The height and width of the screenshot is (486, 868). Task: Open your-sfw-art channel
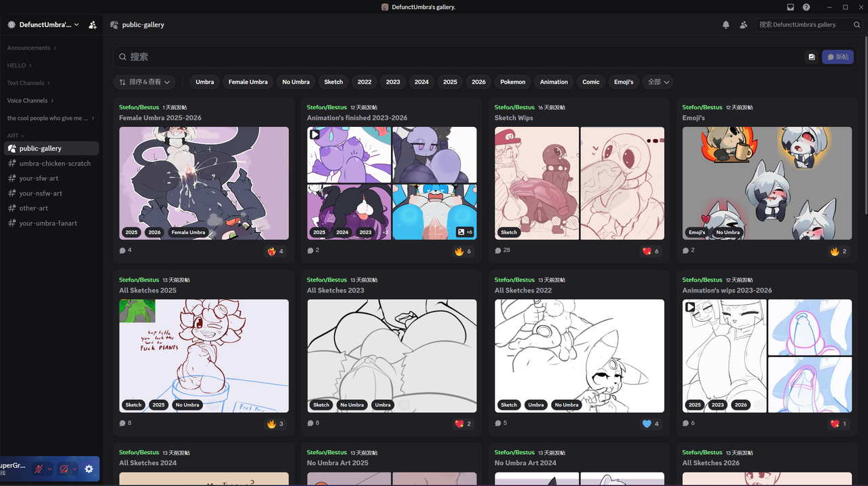(52, 179)
